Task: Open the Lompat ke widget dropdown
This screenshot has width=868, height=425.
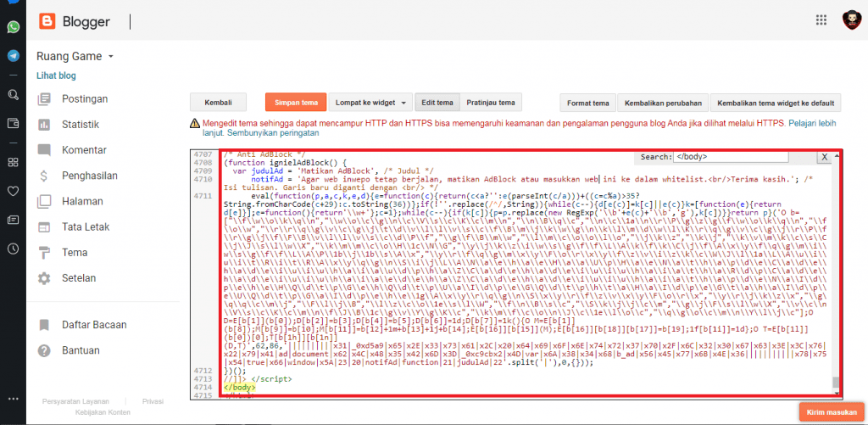Action: click(370, 103)
